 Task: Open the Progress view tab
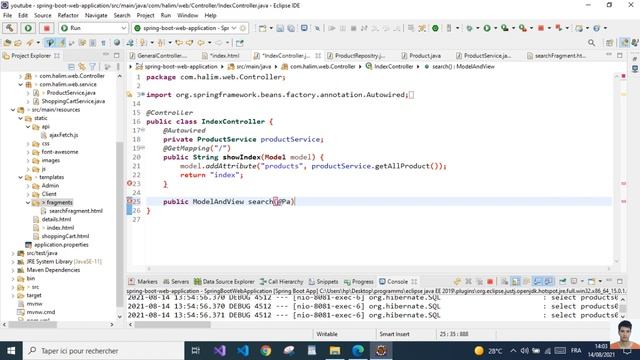click(359, 282)
